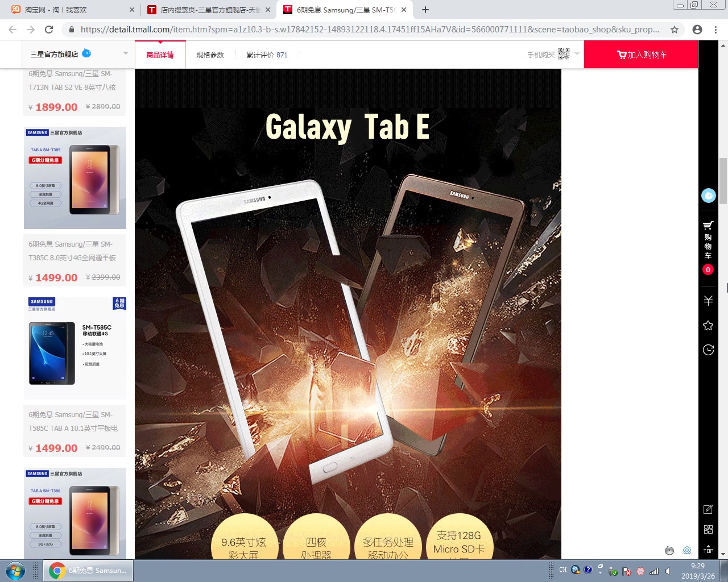The height and width of the screenshot is (582, 728).
Task: Click the ¥1499.00 price under SM-T385C
Action: click(x=53, y=277)
